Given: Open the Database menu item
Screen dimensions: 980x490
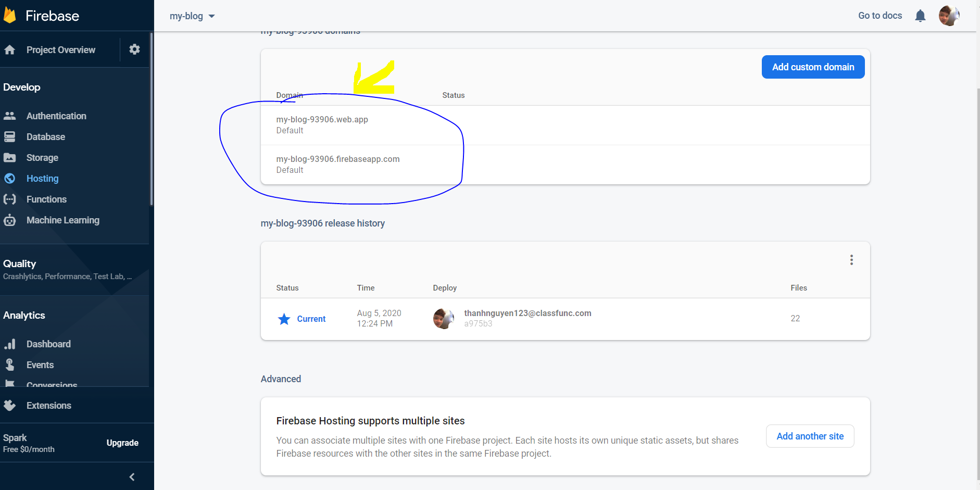Looking at the screenshot, I should pos(46,137).
